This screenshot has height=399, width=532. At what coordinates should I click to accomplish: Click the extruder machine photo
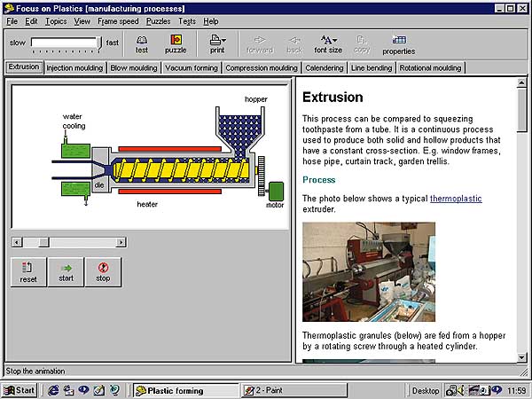coord(369,272)
